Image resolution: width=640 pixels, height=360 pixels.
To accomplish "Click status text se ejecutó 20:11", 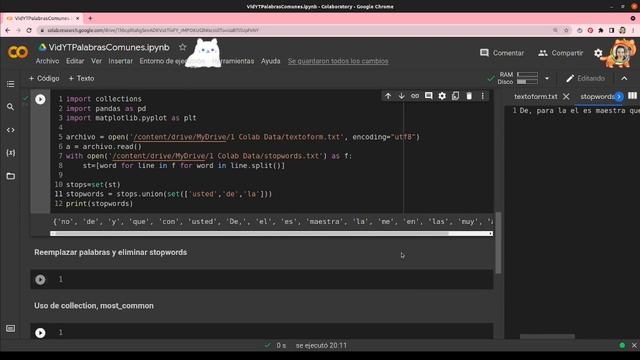I will (321, 345).
